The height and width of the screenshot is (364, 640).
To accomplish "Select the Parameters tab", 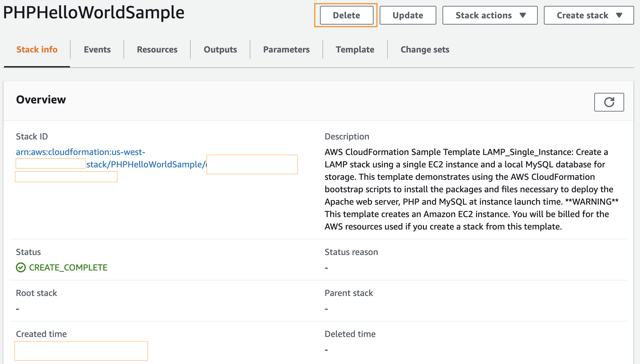I will coord(286,49).
